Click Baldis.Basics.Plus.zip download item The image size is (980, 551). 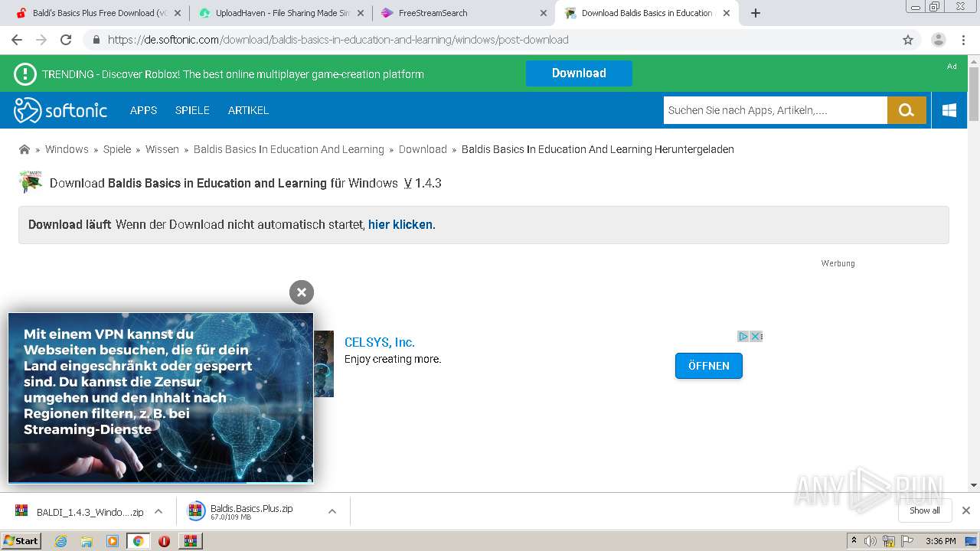click(253, 511)
